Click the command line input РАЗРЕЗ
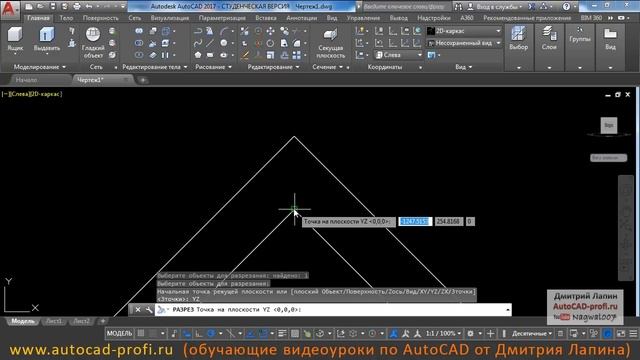The height and width of the screenshot is (360, 640). (333, 310)
